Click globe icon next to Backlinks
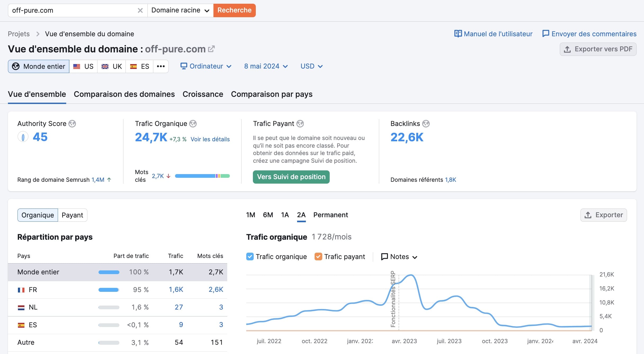This screenshot has width=644, height=354. 426,124
